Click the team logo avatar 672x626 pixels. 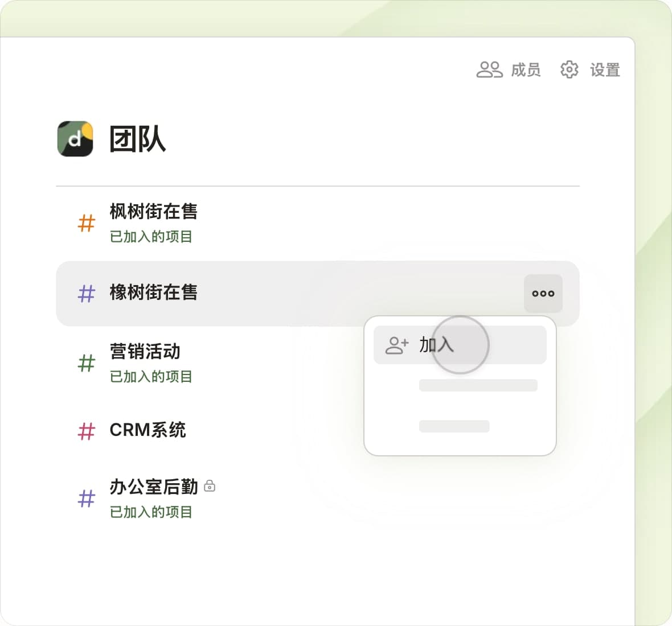coord(75,138)
